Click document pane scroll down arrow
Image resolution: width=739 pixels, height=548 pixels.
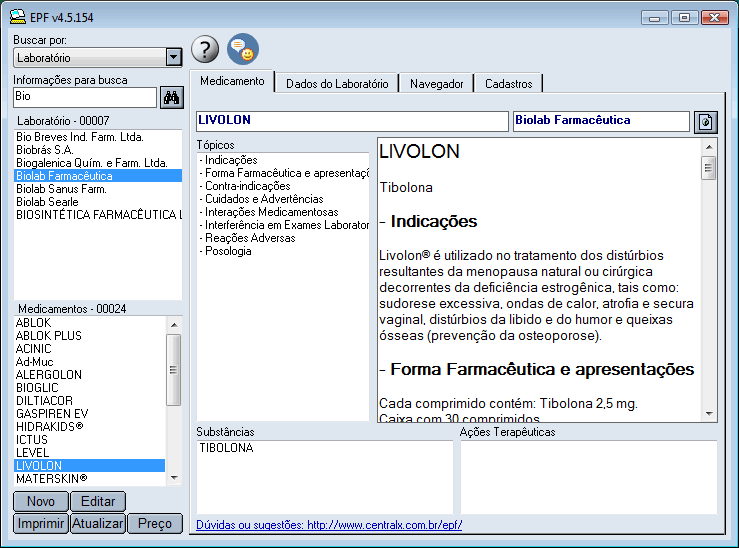pos(709,413)
